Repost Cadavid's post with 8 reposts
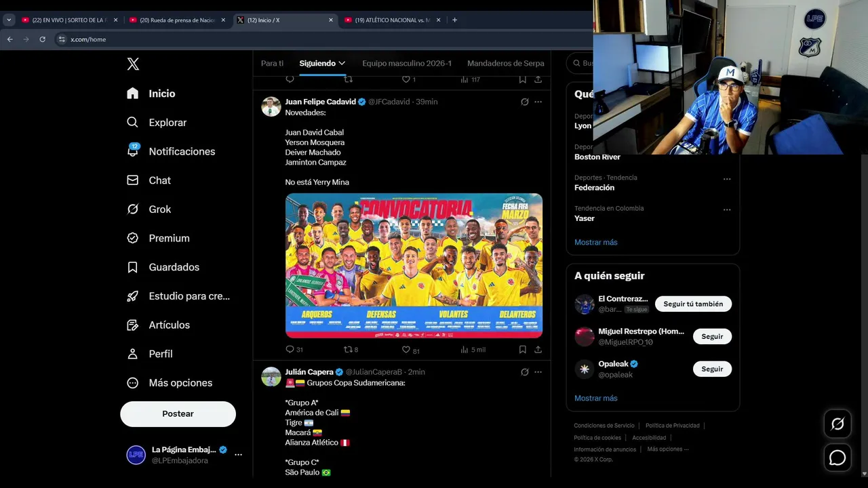Viewport: 868px width, 488px height. click(351, 350)
